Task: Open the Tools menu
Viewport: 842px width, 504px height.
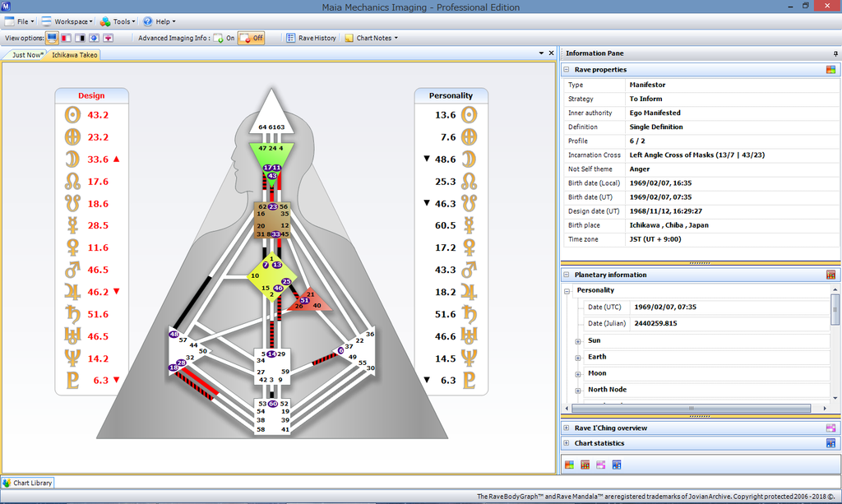Action: coord(118,21)
